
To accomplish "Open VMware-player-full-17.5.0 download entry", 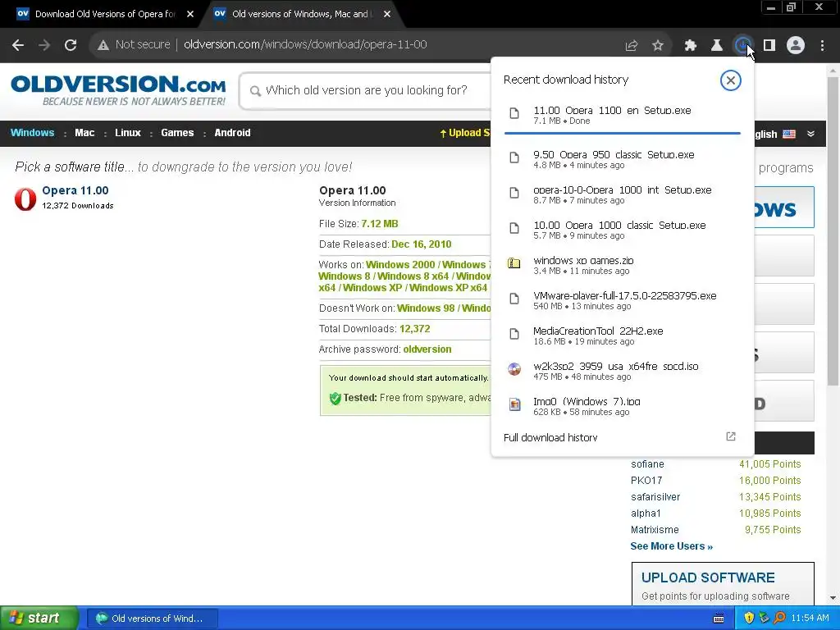I will pyautogui.click(x=622, y=300).
